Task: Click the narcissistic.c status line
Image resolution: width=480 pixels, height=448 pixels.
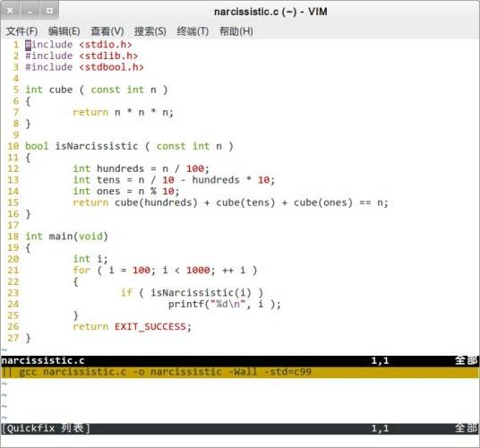Action: point(240,361)
